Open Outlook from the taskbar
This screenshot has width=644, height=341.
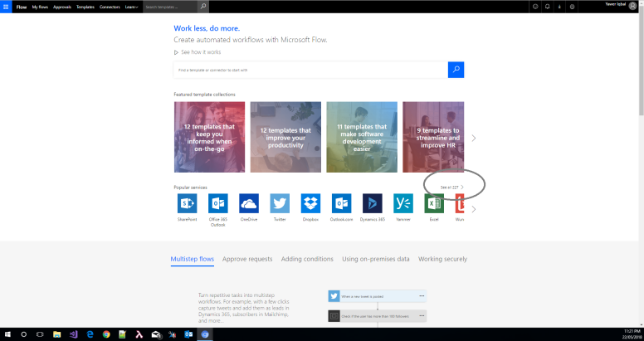188,334
